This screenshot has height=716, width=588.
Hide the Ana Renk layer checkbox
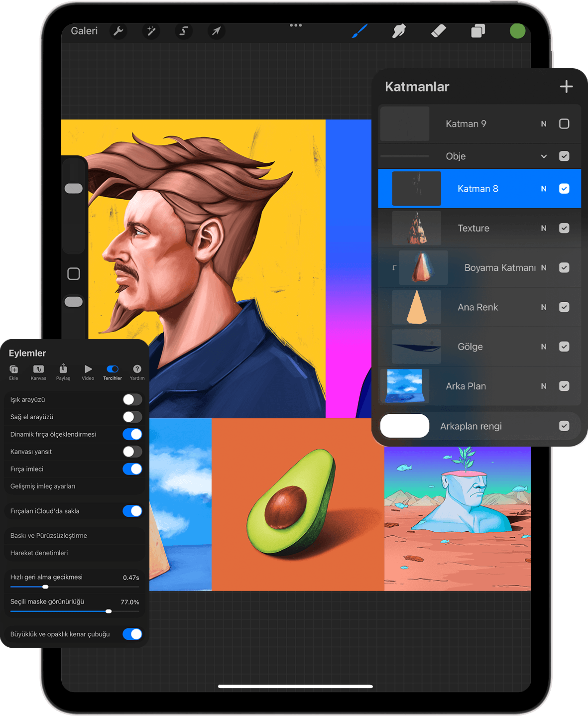(x=564, y=307)
